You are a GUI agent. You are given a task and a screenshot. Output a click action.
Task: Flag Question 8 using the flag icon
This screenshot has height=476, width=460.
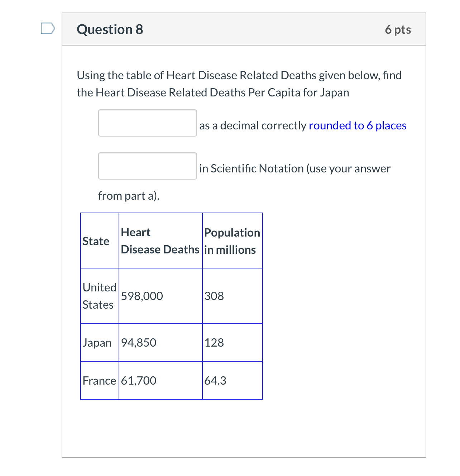pos(48,28)
